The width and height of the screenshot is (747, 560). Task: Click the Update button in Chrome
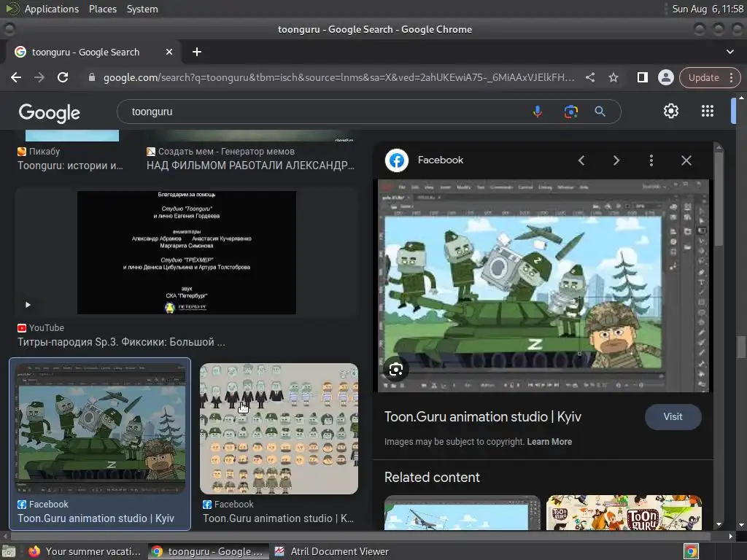703,77
